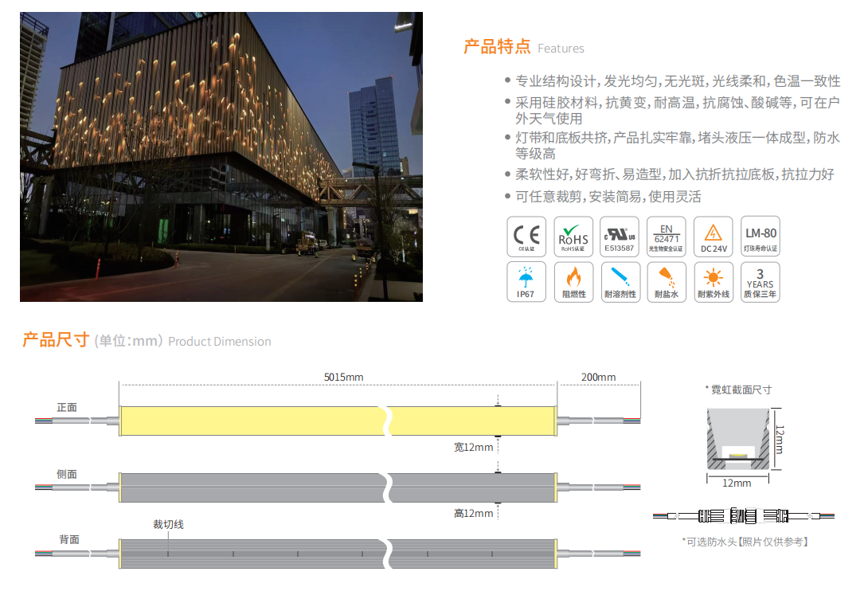The width and height of the screenshot is (868, 595).
Task: Click the DC 24V voltage icon
Action: pos(714,237)
